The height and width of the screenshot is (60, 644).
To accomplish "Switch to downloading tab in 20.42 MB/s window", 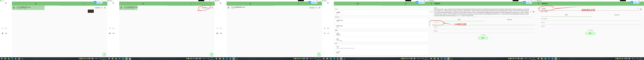I will 250,4.
